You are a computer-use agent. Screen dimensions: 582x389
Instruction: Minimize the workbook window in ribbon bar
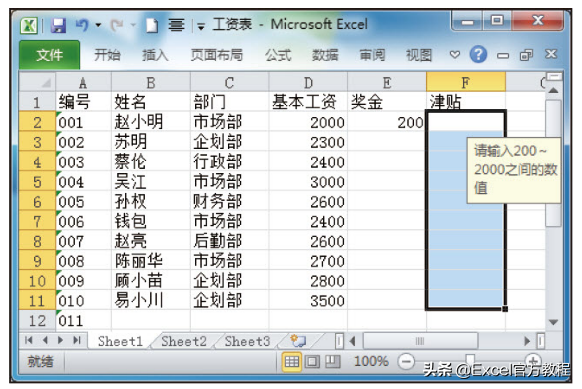pos(503,56)
